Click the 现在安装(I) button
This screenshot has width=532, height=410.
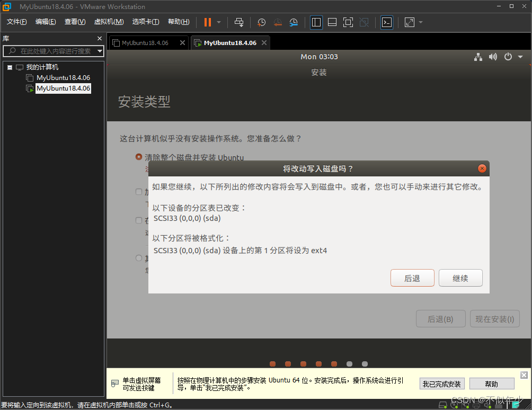tap(495, 319)
